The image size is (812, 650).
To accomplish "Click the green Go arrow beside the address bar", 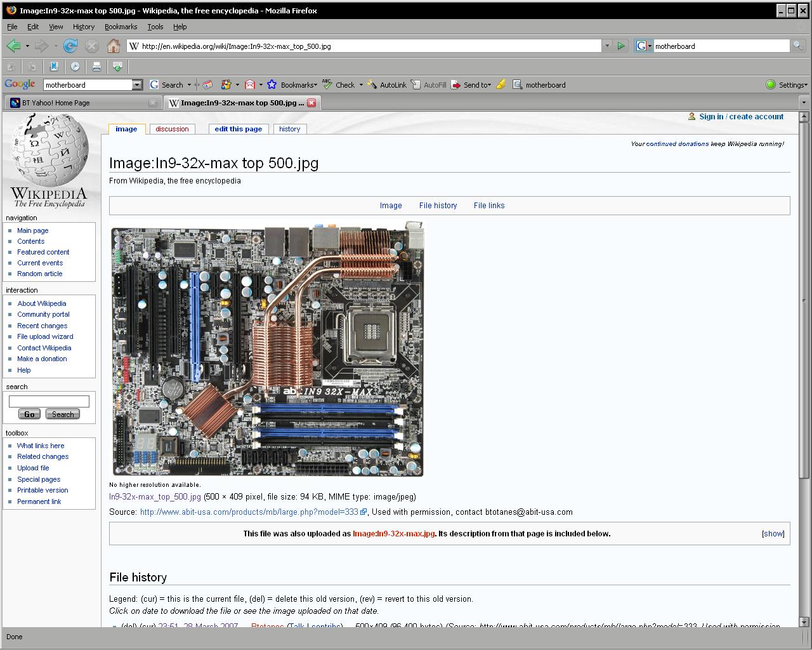I will tap(621, 46).
